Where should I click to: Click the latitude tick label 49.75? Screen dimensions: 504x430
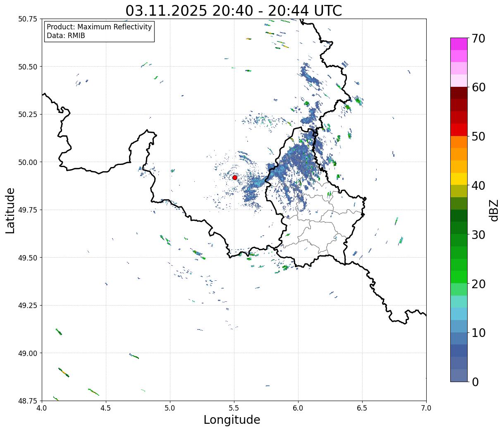click(x=28, y=210)
